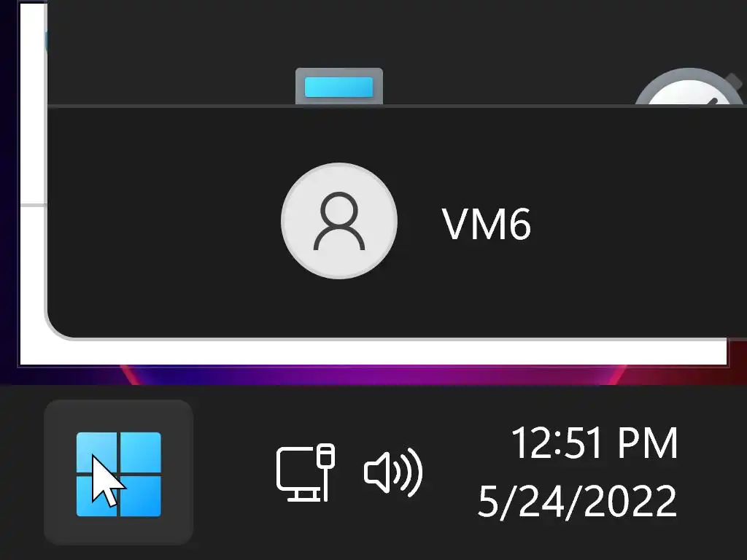The width and height of the screenshot is (747, 560).
Task: Click the person silhouette in the avatar
Action: coord(339,221)
